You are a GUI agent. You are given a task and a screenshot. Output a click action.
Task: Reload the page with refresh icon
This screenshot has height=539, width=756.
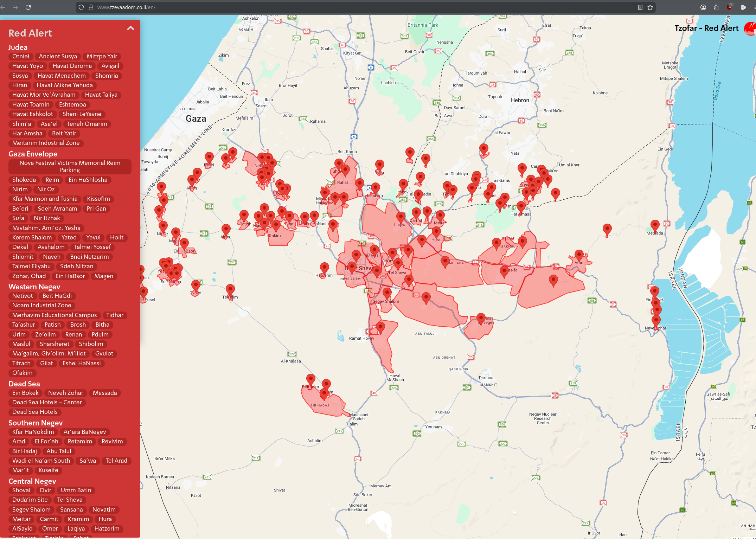[x=28, y=7]
